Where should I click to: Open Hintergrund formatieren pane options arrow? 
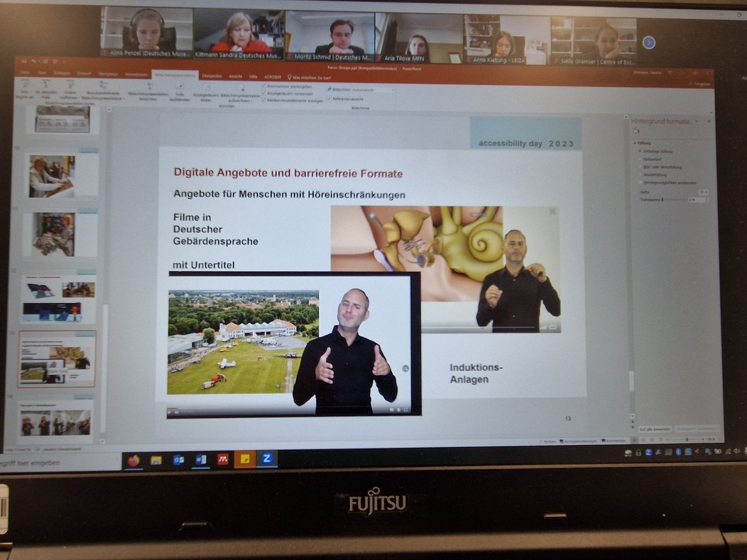click(x=697, y=121)
